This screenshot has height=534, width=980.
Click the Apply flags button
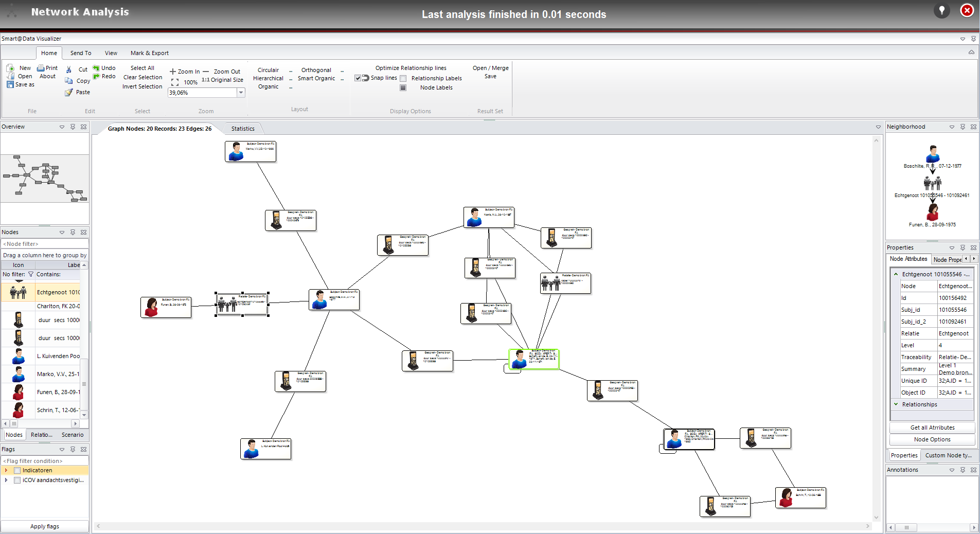(x=45, y=526)
